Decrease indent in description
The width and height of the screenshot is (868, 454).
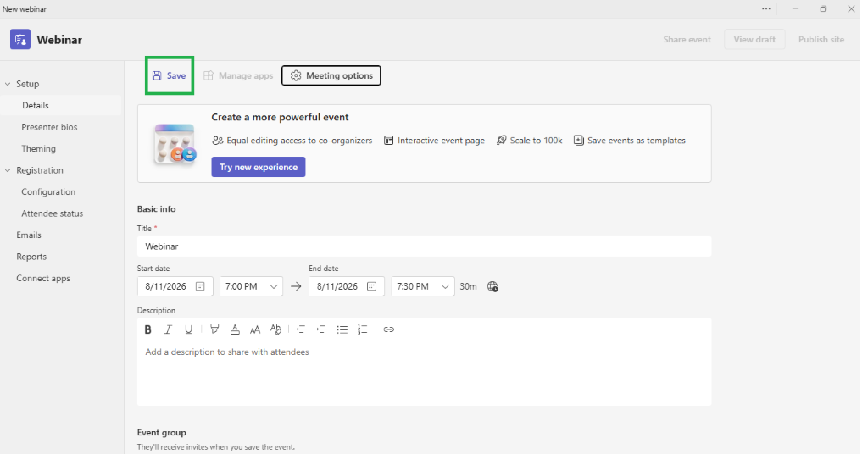tap(302, 329)
